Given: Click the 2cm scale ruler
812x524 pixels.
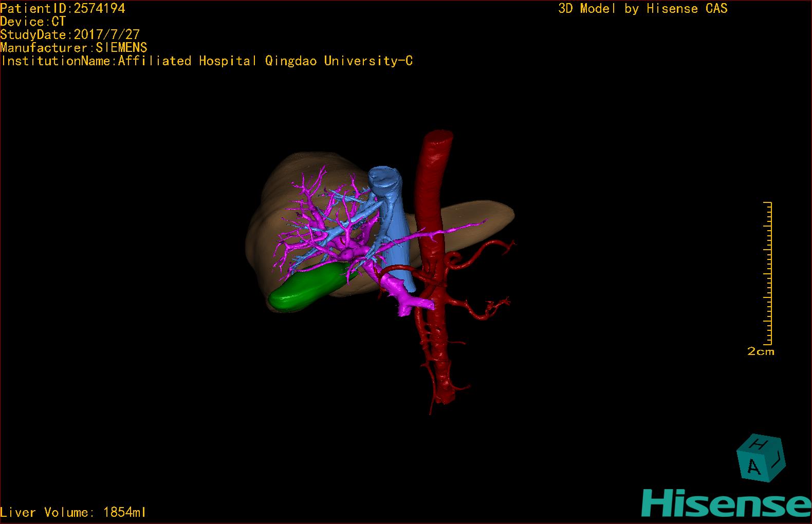Looking at the screenshot, I should (x=767, y=273).
